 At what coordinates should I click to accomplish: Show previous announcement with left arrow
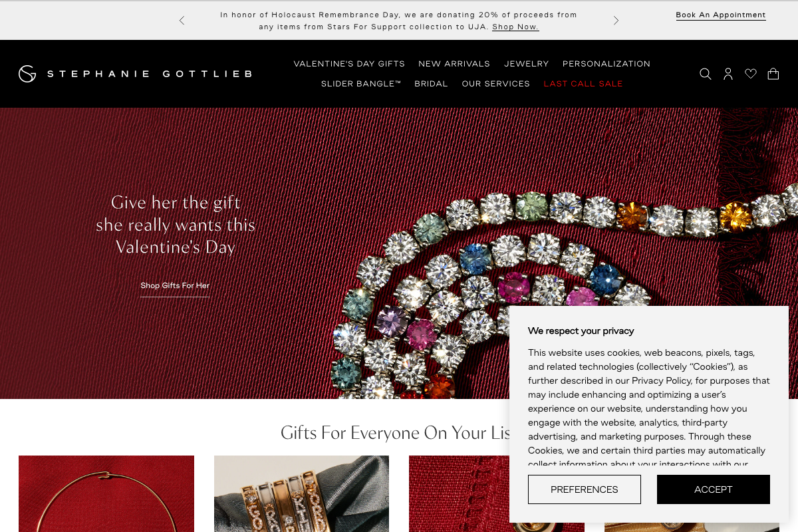[182, 21]
